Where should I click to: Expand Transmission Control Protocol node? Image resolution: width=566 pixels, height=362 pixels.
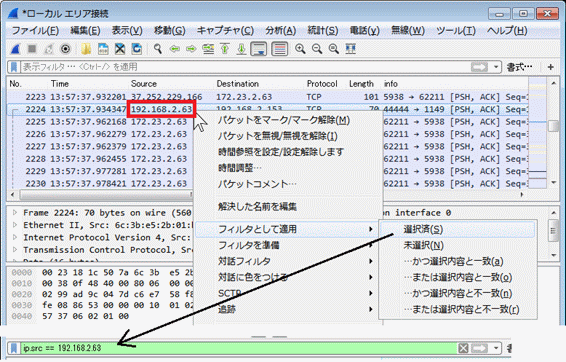(15, 250)
